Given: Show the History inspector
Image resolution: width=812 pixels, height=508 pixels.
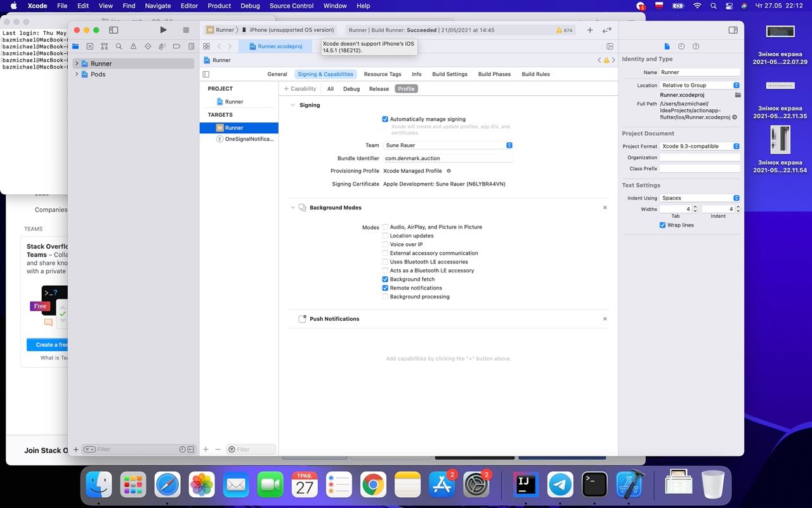Looking at the screenshot, I should pos(681,46).
